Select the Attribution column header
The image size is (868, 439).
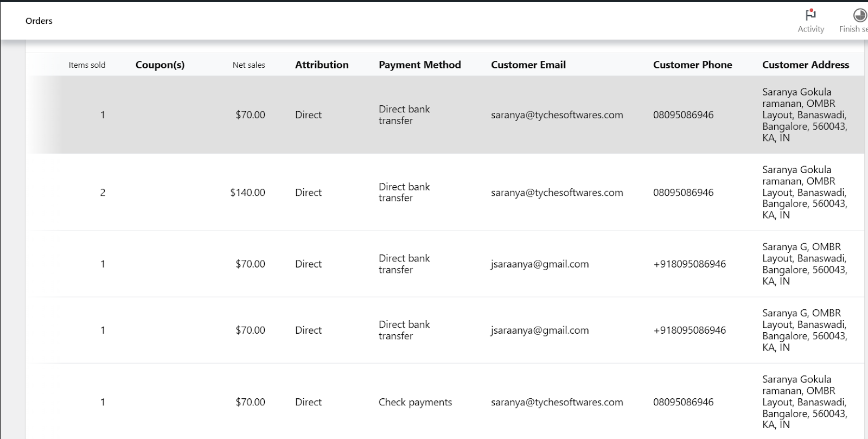coord(322,65)
